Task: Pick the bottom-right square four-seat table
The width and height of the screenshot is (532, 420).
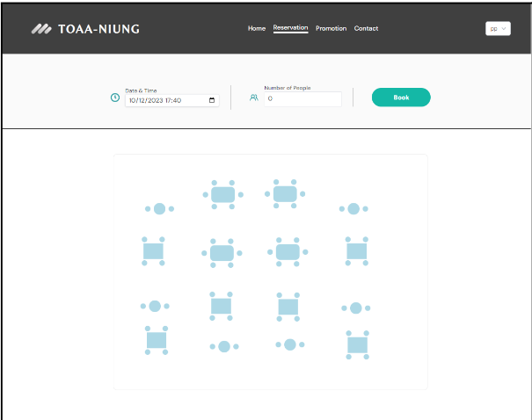Action: click(357, 345)
